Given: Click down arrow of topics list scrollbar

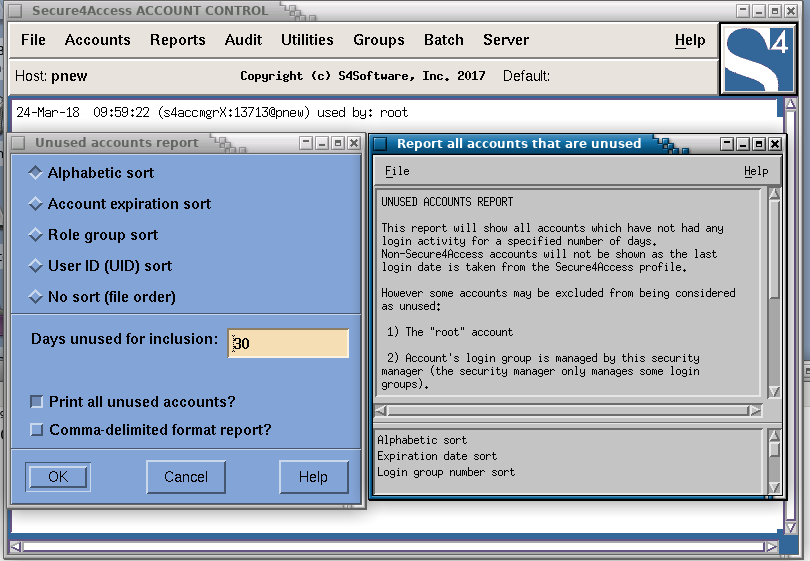Looking at the screenshot, I should tap(774, 487).
